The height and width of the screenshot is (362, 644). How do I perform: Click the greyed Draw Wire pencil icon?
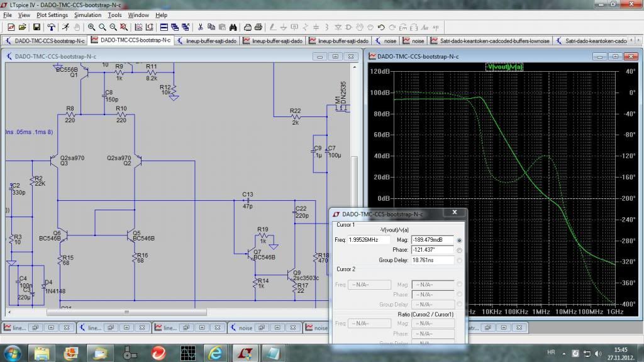tap(273, 27)
